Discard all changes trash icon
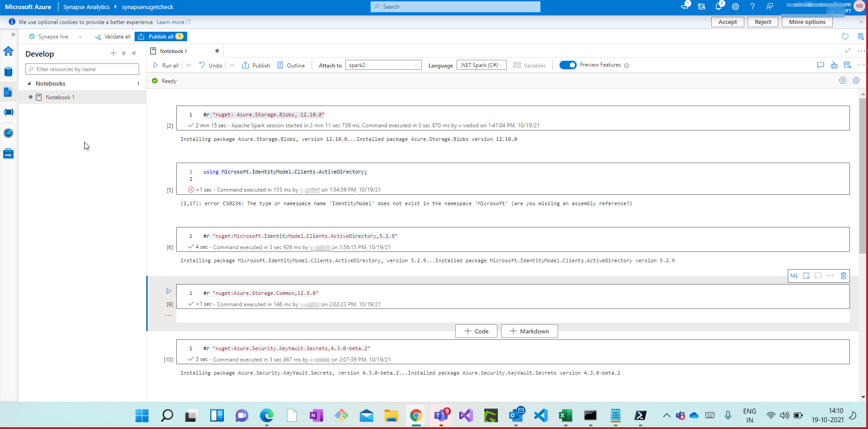 tap(860, 36)
